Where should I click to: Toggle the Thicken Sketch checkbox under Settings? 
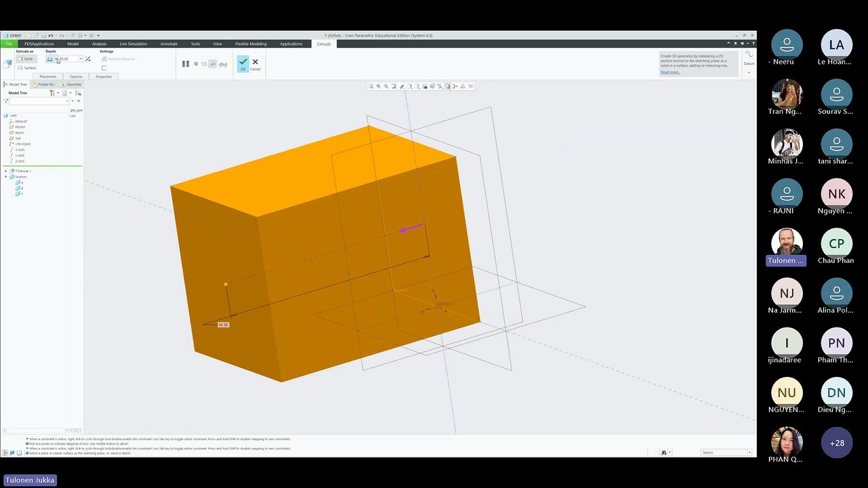click(x=104, y=68)
